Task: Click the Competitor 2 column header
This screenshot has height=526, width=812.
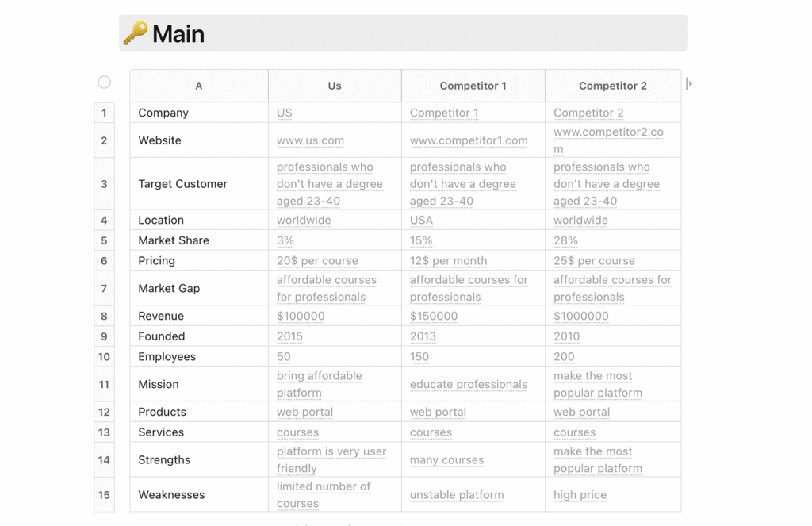Action: point(613,86)
